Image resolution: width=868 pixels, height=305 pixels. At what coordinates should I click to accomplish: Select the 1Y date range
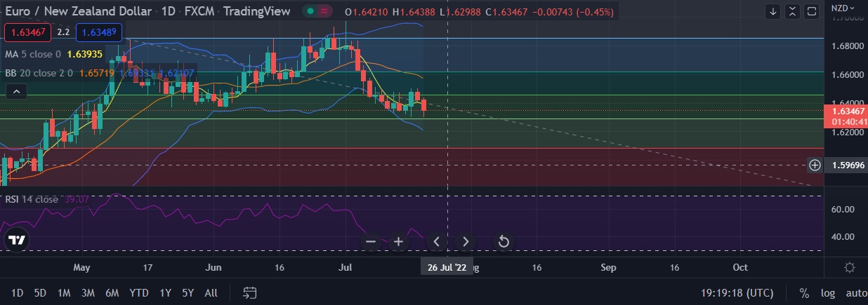[166, 292]
